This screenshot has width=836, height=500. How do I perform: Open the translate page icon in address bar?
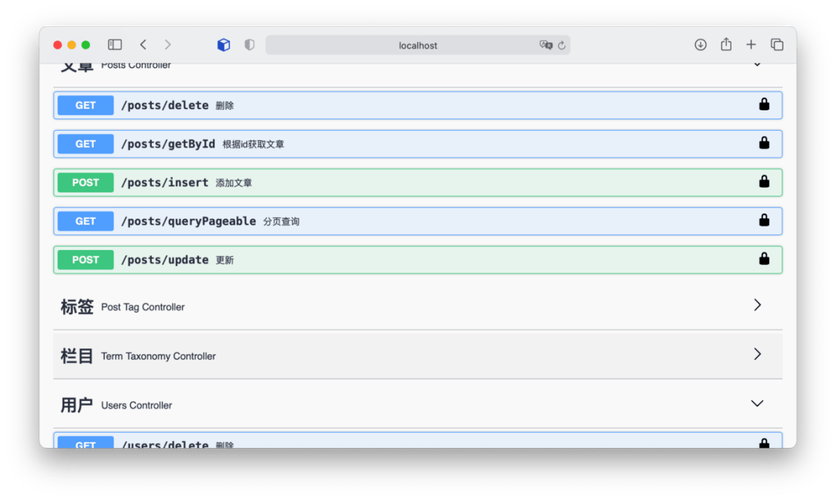tap(545, 45)
